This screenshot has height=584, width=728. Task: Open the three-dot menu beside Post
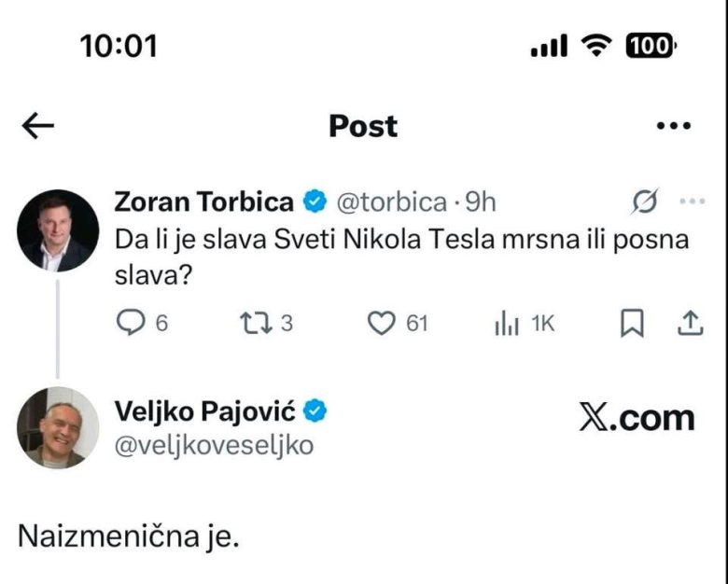pos(673,127)
